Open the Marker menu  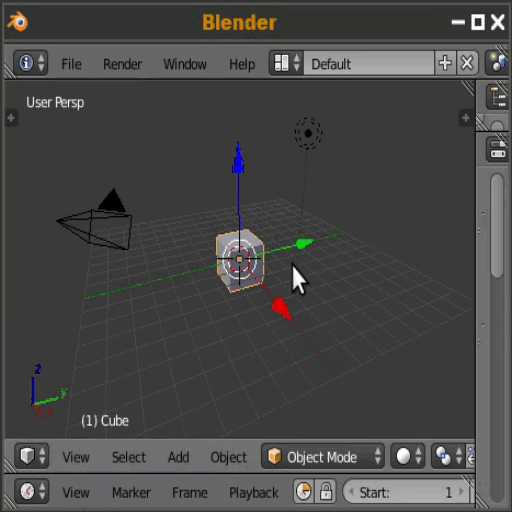[x=131, y=493]
